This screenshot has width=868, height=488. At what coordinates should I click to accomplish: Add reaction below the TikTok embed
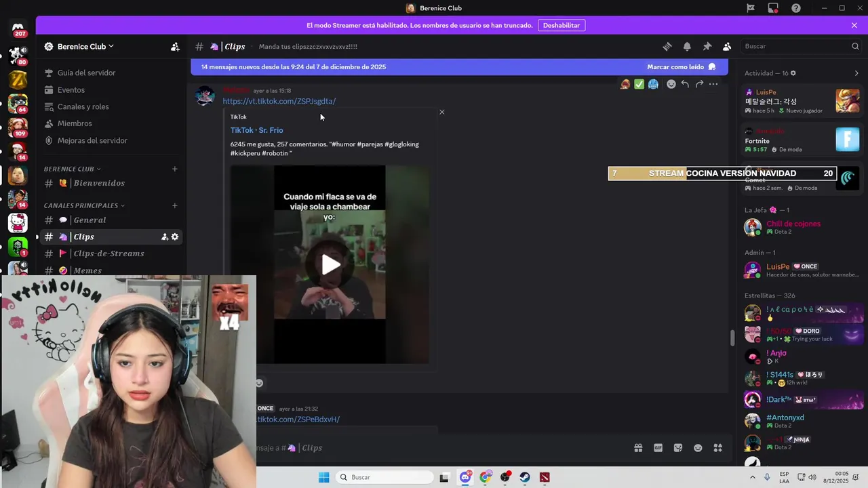tap(259, 383)
